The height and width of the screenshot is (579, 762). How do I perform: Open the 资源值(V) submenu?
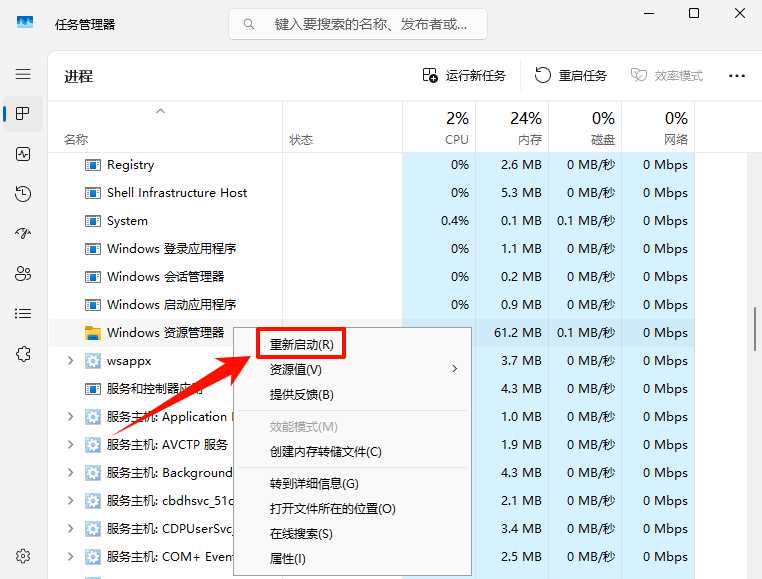pos(352,369)
